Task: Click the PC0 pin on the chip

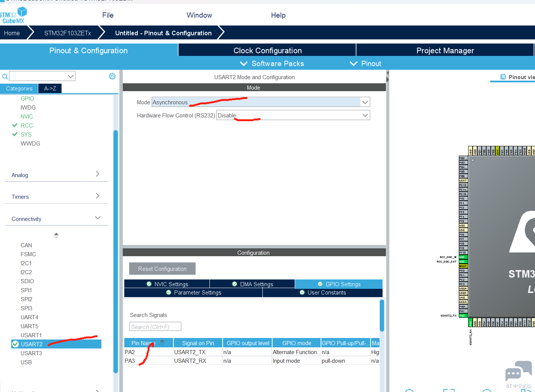Action: click(463, 270)
